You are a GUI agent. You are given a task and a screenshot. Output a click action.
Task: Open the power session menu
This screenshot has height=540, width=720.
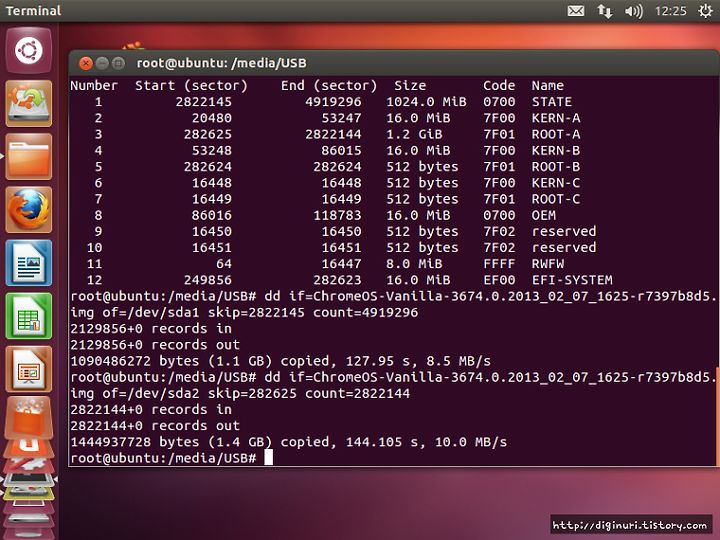(x=705, y=11)
